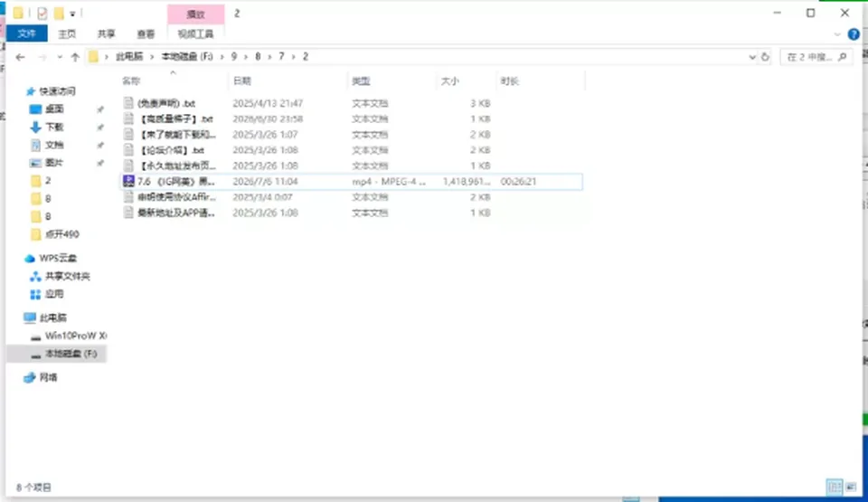868x502 pixels.
Task: Click the search box for folder 2
Action: pyautogui.click(x=816, y=57)
